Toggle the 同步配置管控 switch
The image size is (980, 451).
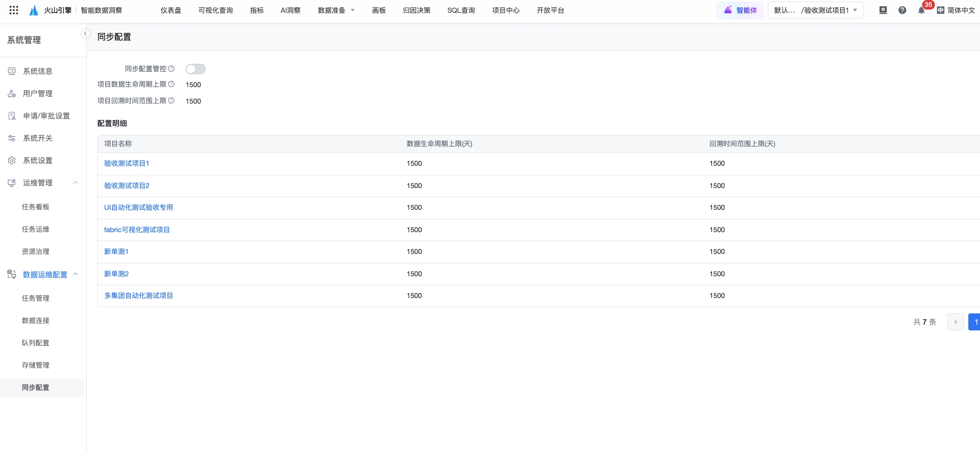coord(195,69)
